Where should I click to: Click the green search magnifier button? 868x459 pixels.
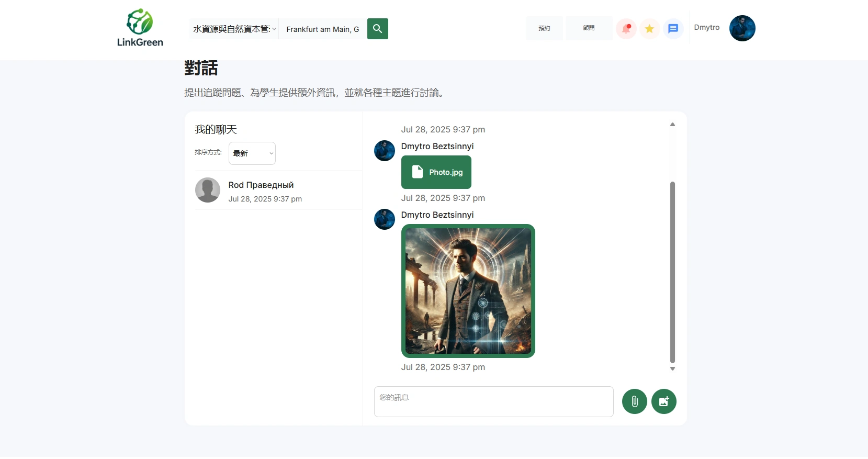tap(377, 29)
